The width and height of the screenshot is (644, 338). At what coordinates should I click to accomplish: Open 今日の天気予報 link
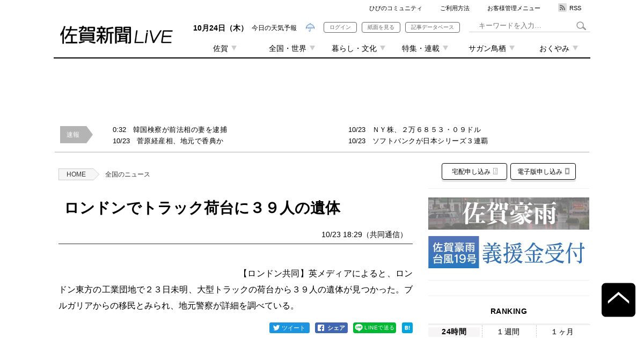[x=274, y=28]
